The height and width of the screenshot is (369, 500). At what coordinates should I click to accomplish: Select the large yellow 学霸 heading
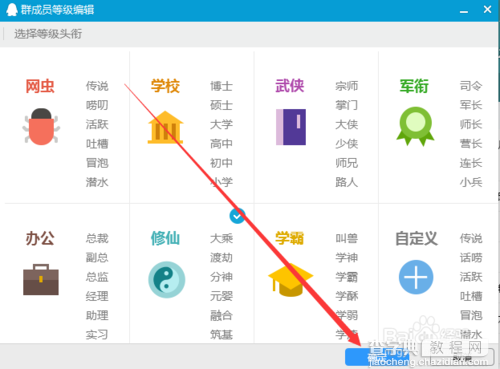click(x=290, y=238)
